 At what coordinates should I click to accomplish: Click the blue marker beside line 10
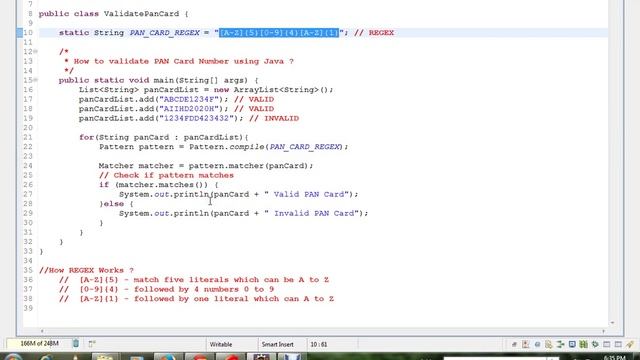click(x=20, y=33)
